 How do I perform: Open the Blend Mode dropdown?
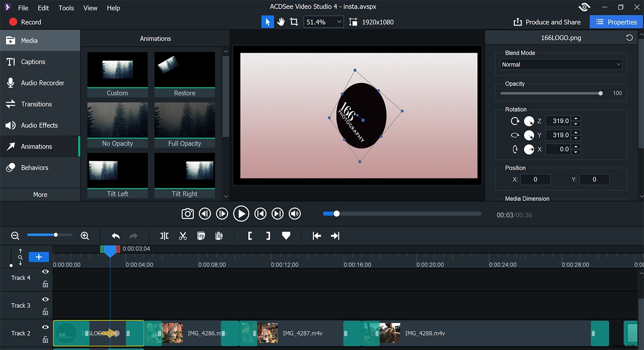560,64
